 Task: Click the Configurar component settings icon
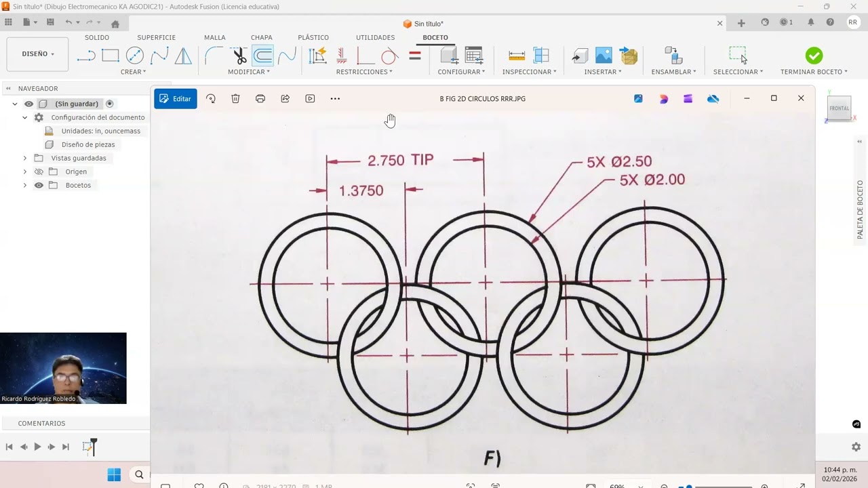click(x=449, y=56)
